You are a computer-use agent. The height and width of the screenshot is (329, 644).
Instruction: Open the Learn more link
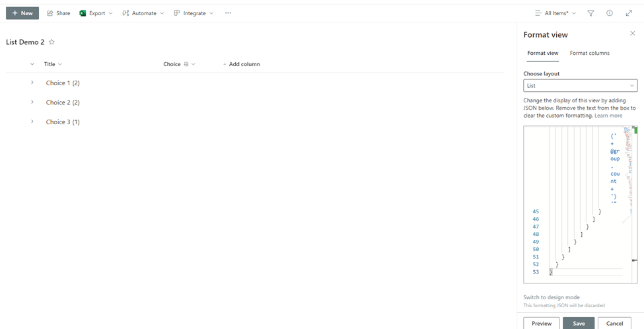click(608, 116)
